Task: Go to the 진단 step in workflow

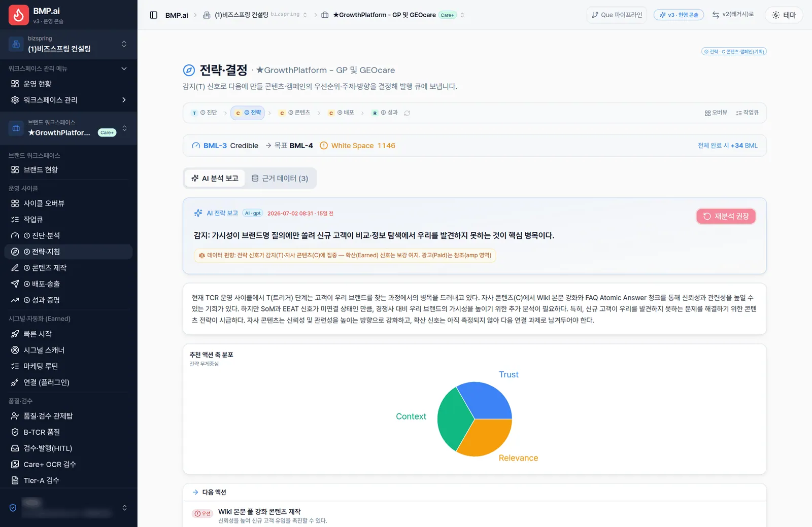Action: (x=205, y=113)
